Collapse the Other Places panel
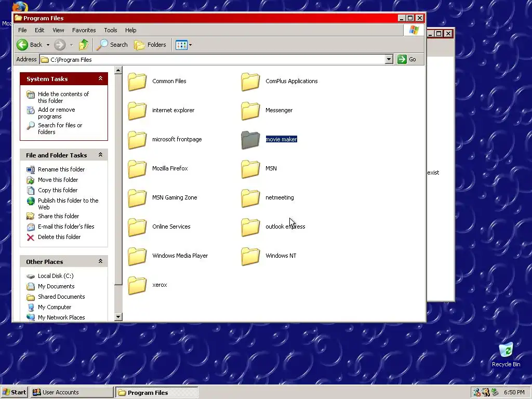Image resolution: width=532 pixels, height=399 pixels. pyautogui.click(x=100, y=261)
